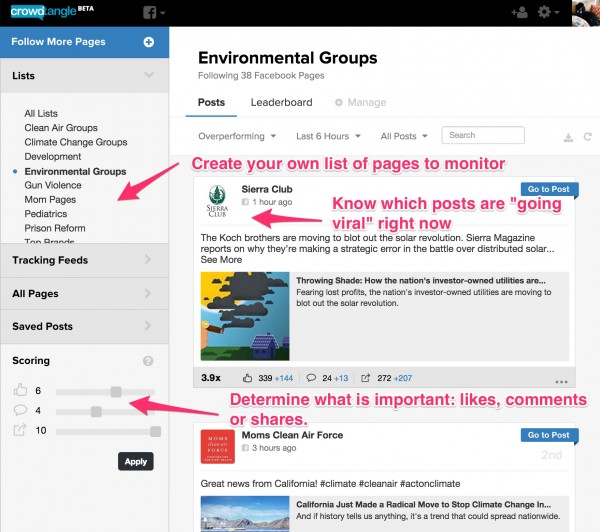Click the Search input field
The height and width of the screenshot is (532, 600).
tap(483, 135)
